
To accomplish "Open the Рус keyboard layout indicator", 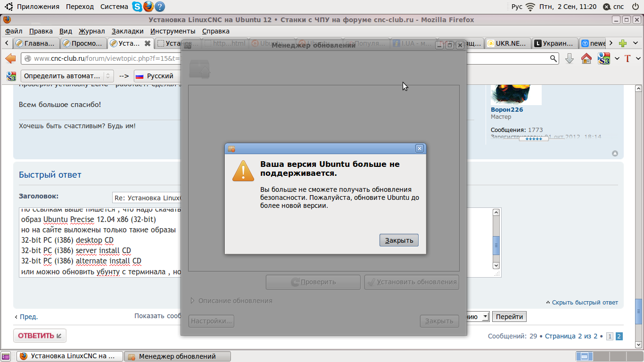I will 517,7.
